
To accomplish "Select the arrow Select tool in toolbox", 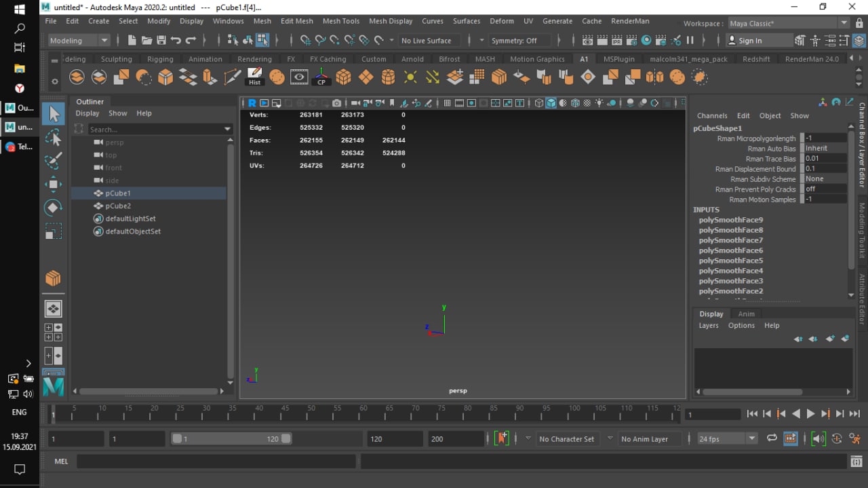I will pos(54,114).
